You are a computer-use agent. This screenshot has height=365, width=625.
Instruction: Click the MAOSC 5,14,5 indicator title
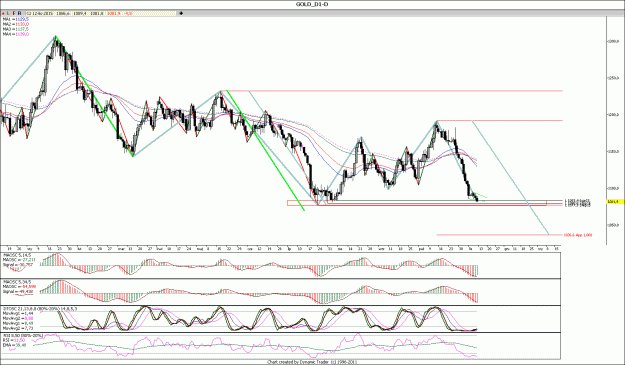point(17,255)
